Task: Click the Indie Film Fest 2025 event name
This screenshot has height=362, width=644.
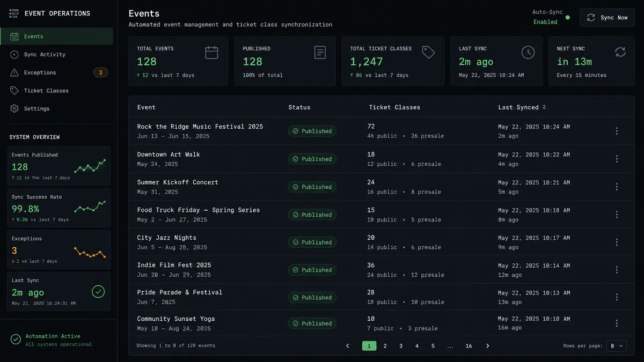Action: (174, 265)
